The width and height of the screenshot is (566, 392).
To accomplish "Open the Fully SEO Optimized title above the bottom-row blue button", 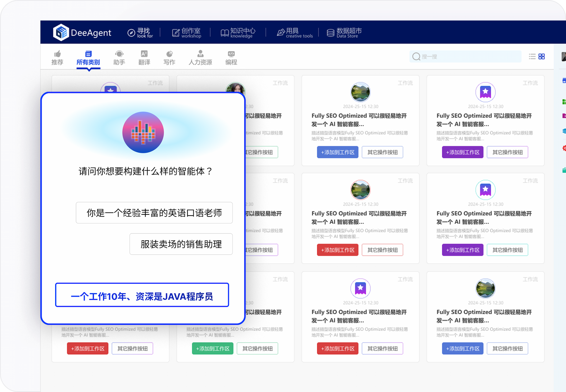I will coord(484,316).
